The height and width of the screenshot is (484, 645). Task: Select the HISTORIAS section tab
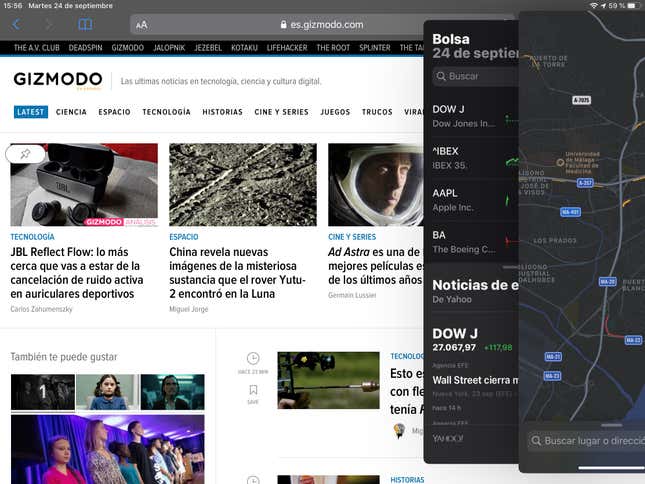[x=223, y=112]
